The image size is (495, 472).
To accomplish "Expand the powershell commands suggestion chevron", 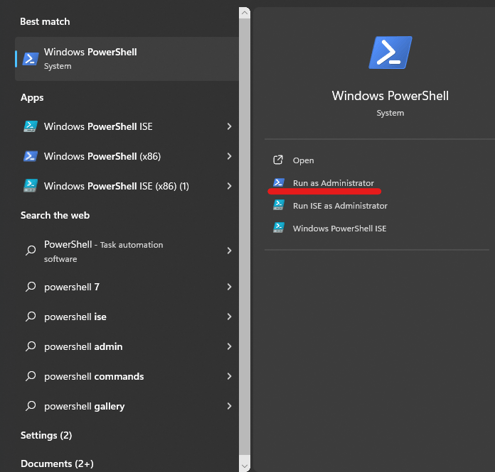I will pyautogui.click(x=229, y=376).
